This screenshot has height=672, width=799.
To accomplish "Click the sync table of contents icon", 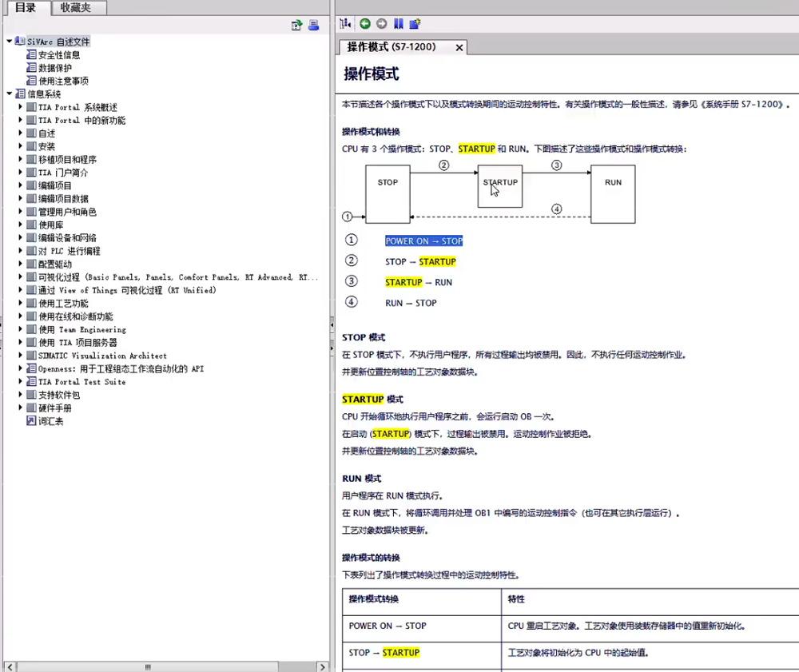I will pos(346,24).
